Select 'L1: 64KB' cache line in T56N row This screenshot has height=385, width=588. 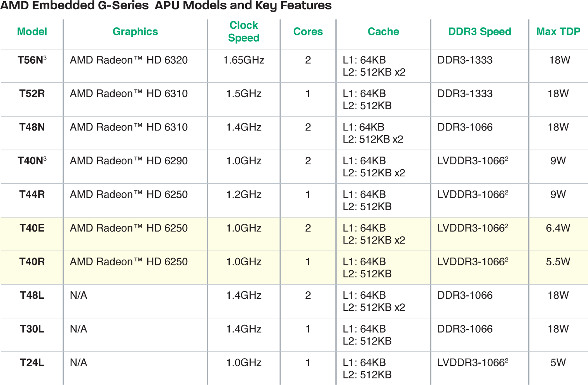pos(364,60)
